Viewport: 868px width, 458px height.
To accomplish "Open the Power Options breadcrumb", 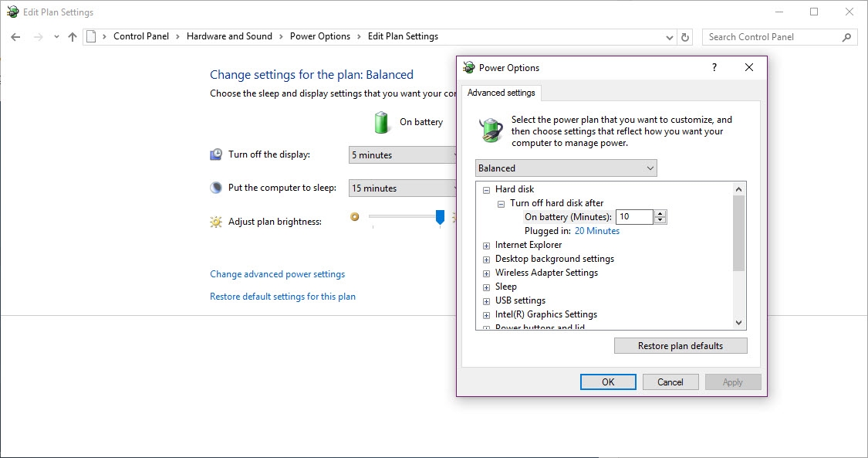I will pyautogui.click(x=320, y=36).
